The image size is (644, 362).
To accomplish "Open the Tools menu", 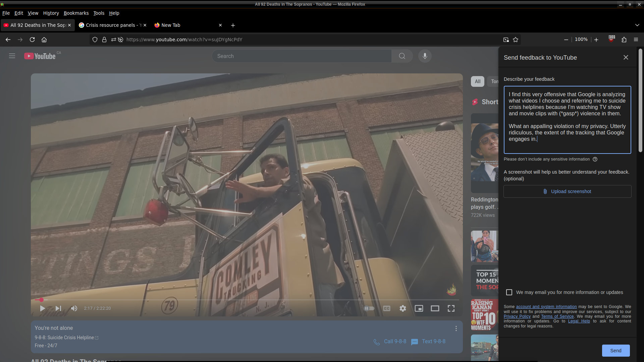I will pos(99,13).
